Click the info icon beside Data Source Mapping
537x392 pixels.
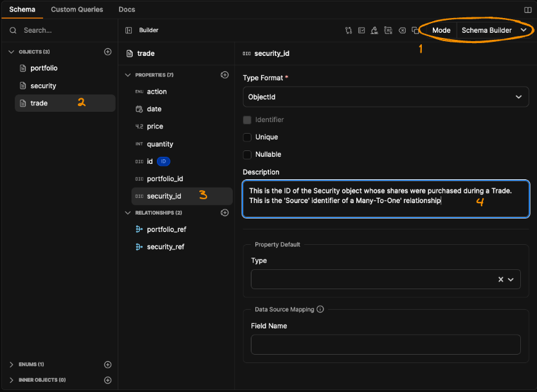coord(320,309)
